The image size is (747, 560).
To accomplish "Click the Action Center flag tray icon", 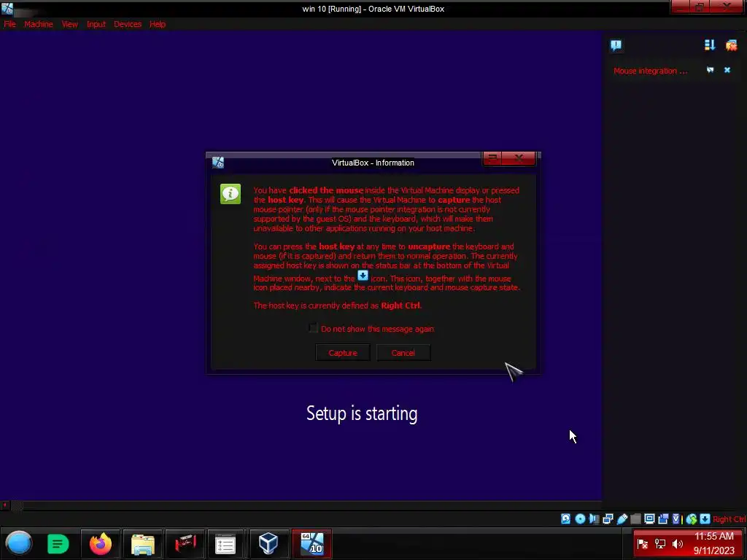I will [x=642, y=544].
